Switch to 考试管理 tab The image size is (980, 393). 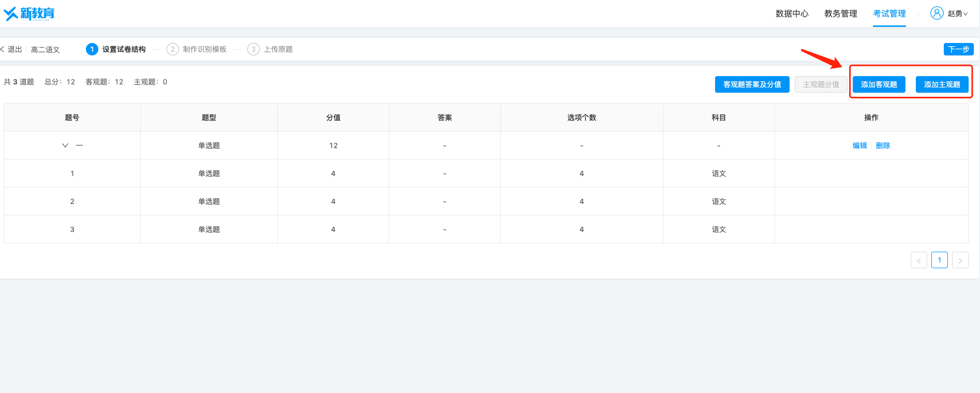(x=889, y=14)
